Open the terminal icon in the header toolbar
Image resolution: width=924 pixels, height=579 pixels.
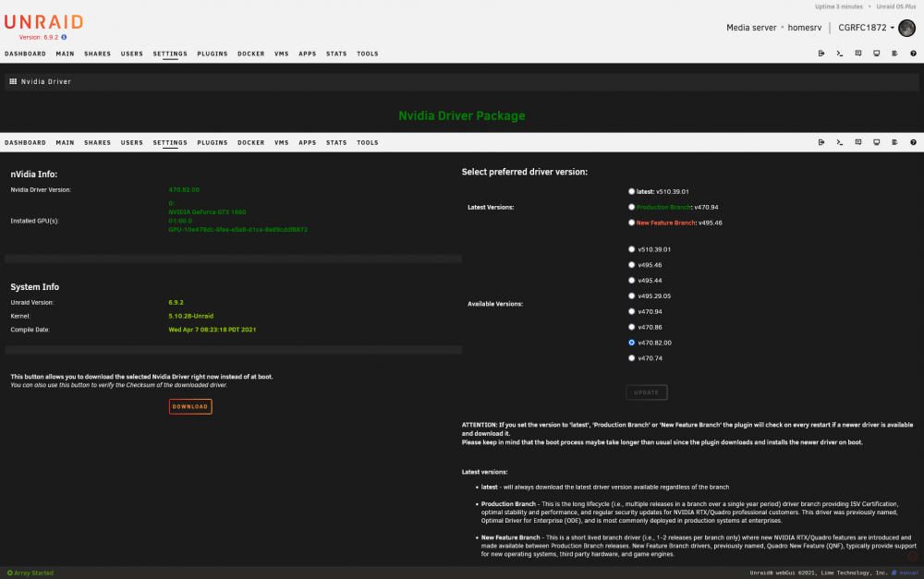tap(840, 54)
